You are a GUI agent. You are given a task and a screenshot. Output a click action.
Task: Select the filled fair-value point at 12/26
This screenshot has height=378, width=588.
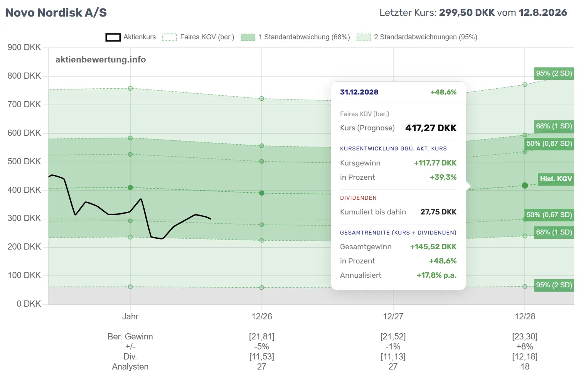click(262, 193)
